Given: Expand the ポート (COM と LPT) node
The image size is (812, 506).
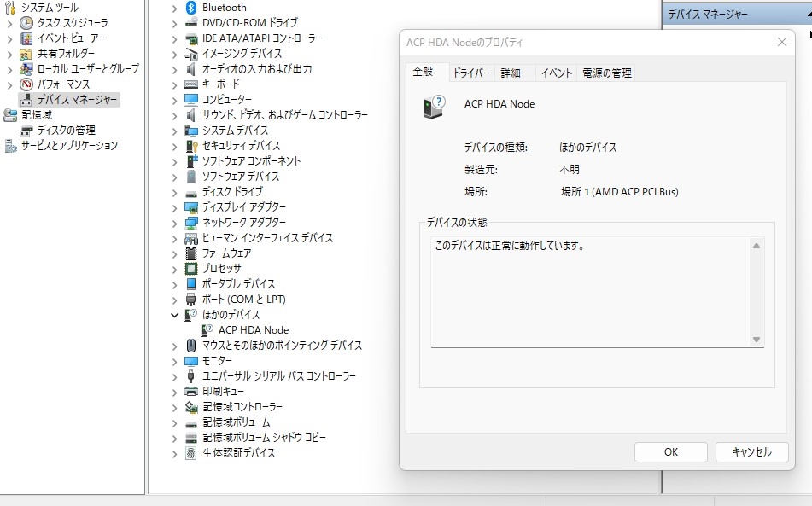Looking at the screenshot, I should [176, 300].
